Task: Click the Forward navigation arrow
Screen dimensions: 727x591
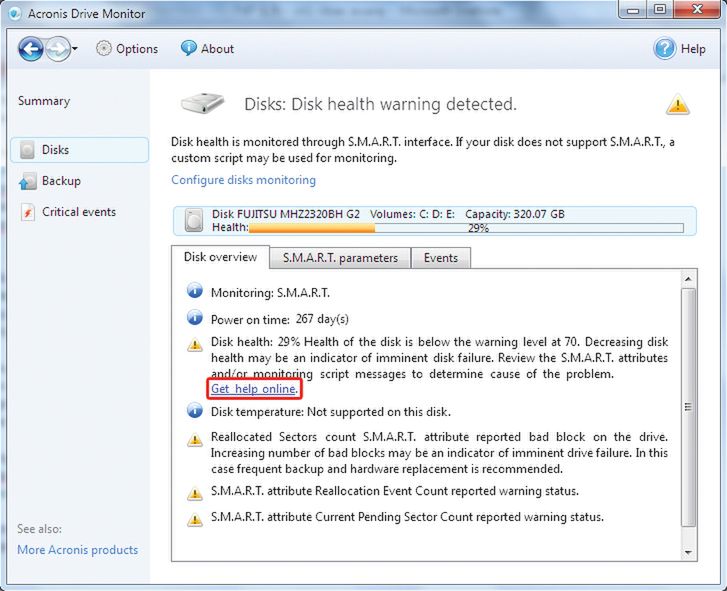Action: point(58,49)
